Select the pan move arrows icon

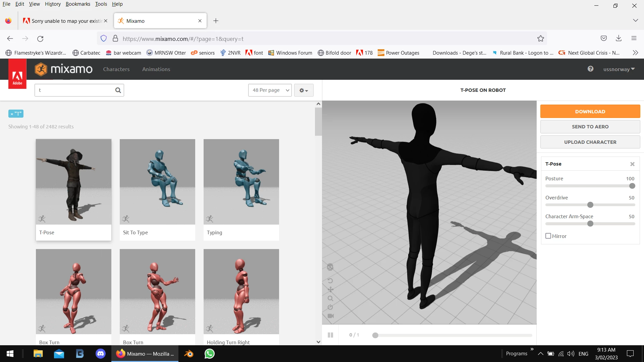coord(330,290)
